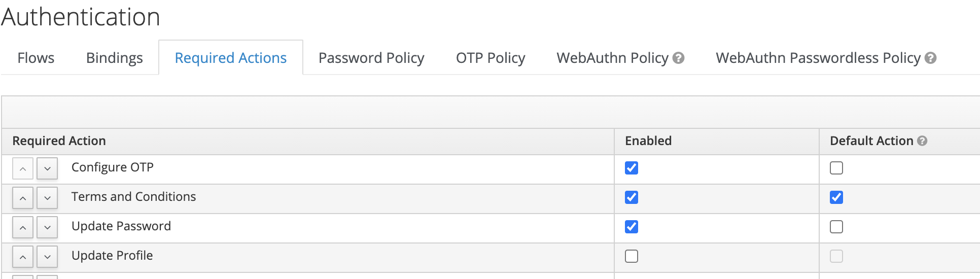Go to the OTP Policy tab
The image size is (980, 279).
[491, 58]
